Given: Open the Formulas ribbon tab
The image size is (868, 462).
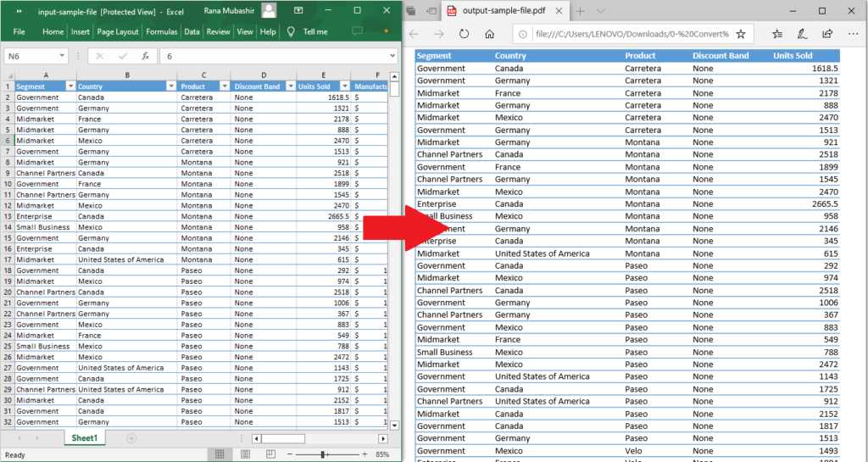Looking at the screenshot, I should 161,31.
